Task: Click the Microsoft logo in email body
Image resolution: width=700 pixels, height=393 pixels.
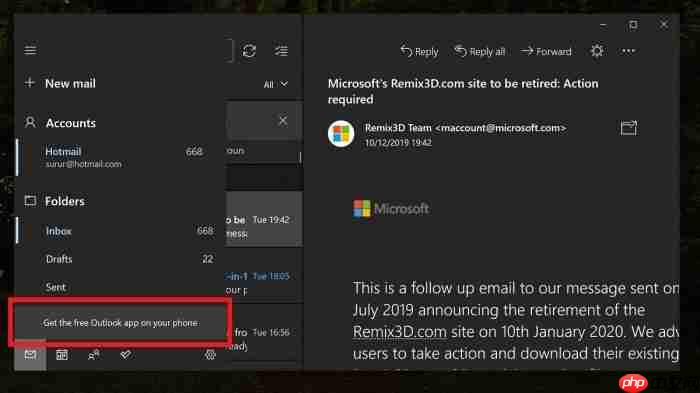Action: tap(391, 209)
